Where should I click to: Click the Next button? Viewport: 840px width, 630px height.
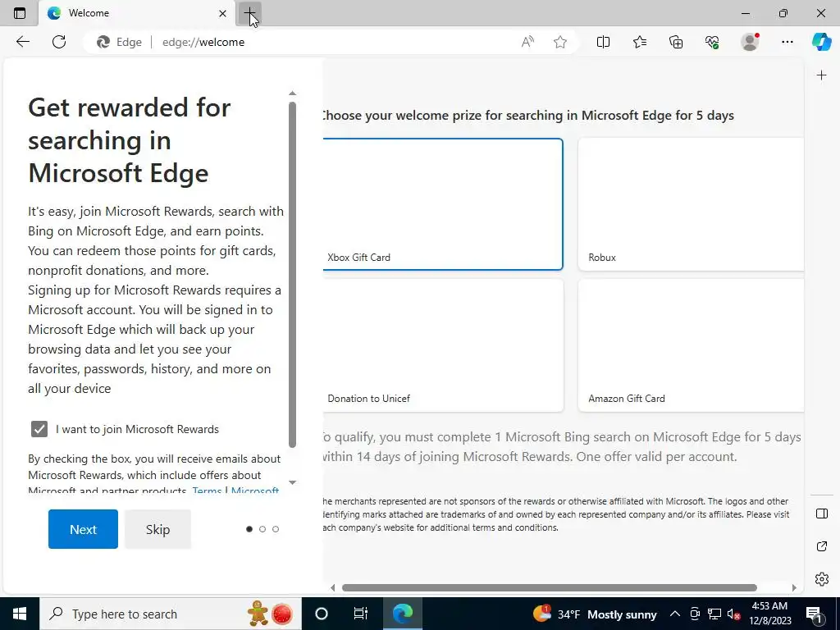pos(83,529)
